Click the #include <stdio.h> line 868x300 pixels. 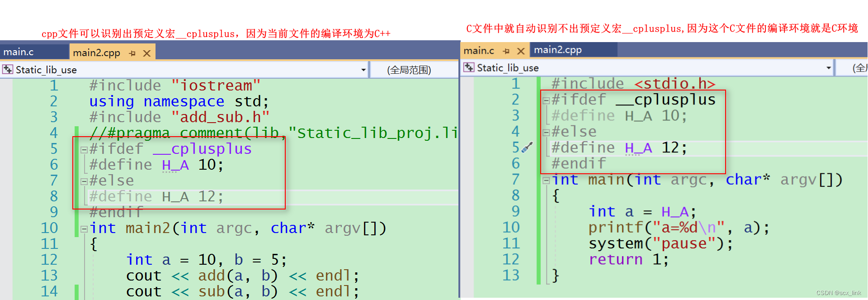633,83
